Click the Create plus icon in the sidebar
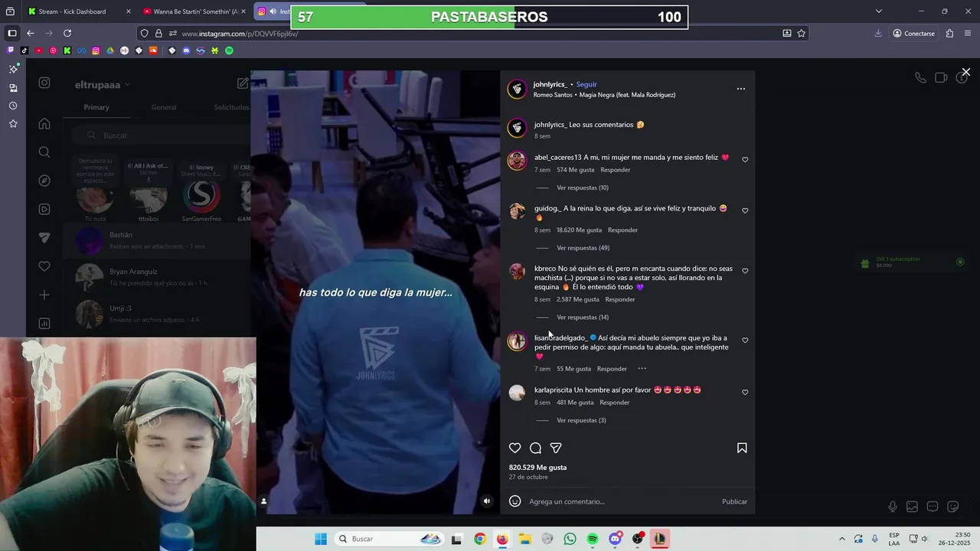The width and height of the screenshot is (980, 551). (x=44, y=295)
